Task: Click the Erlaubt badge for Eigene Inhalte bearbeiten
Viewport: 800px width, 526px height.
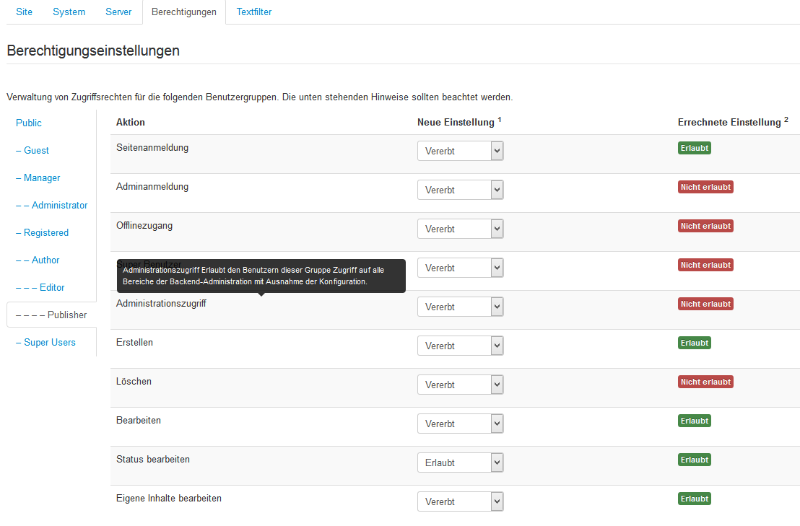Action: pos(694,499)
